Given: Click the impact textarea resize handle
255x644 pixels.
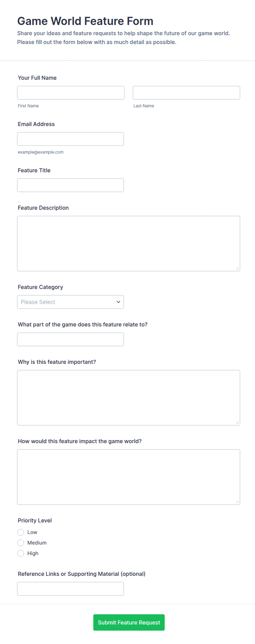Looking at the screenshot, I should coord(237,502).
